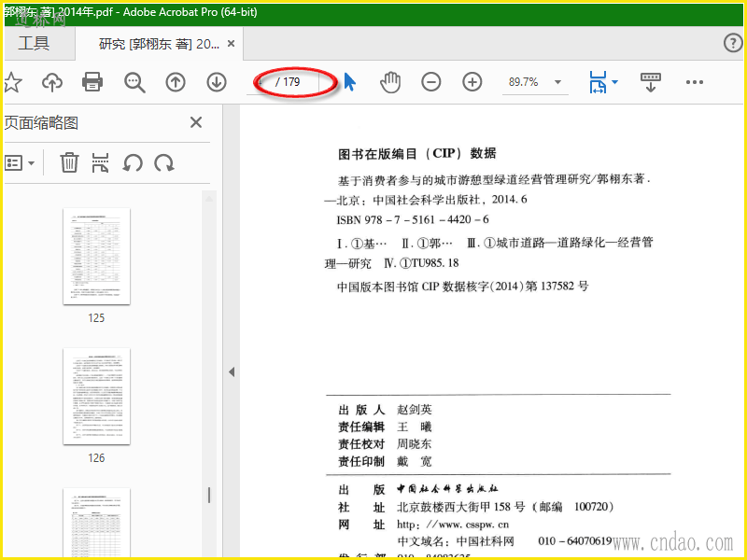Click the thumbnail label 126
This screenshot has width=747, height=560.
[96, 458]
